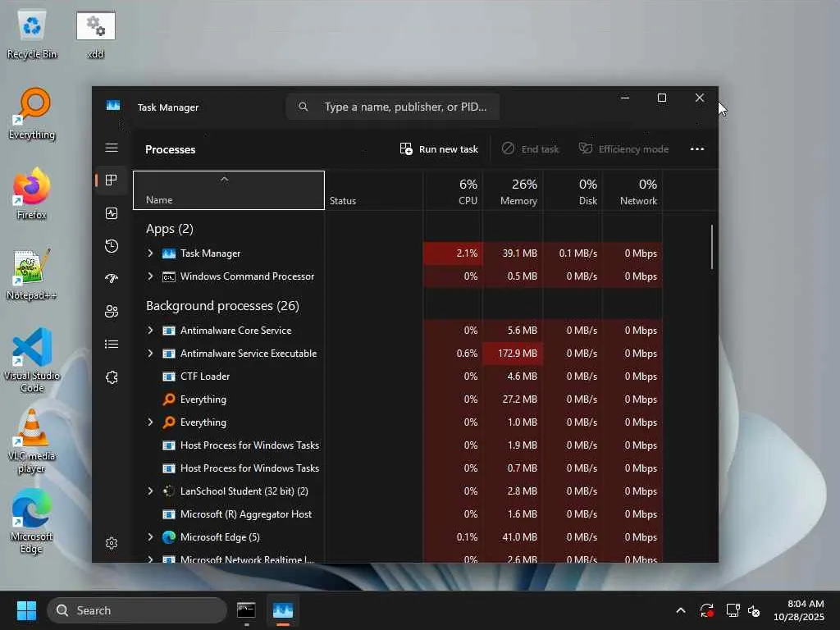The image size is (840, 630).
Task: Select the Everything desktop shortcut
Action: pos(32,113)
